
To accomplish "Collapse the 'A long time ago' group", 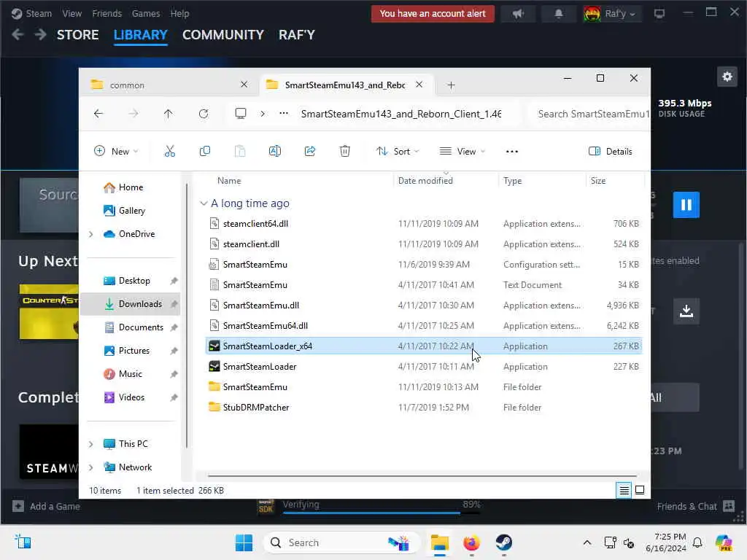I will coord(204,203).
